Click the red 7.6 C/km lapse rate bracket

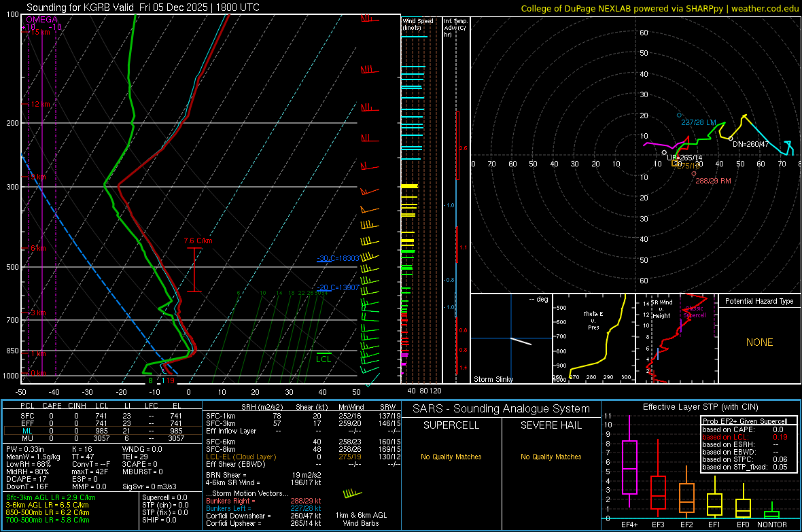point(194,270)
